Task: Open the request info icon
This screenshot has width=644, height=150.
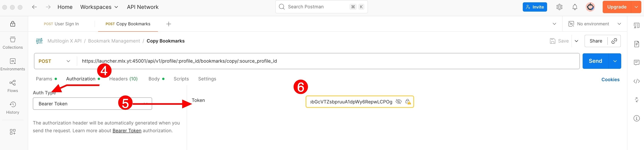Action: coord(637,118)
